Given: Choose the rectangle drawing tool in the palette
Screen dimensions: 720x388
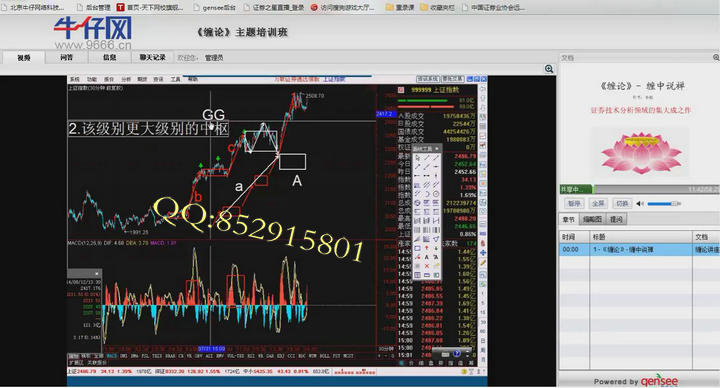Looking at the screenshot, I should (x=417, y=248).
